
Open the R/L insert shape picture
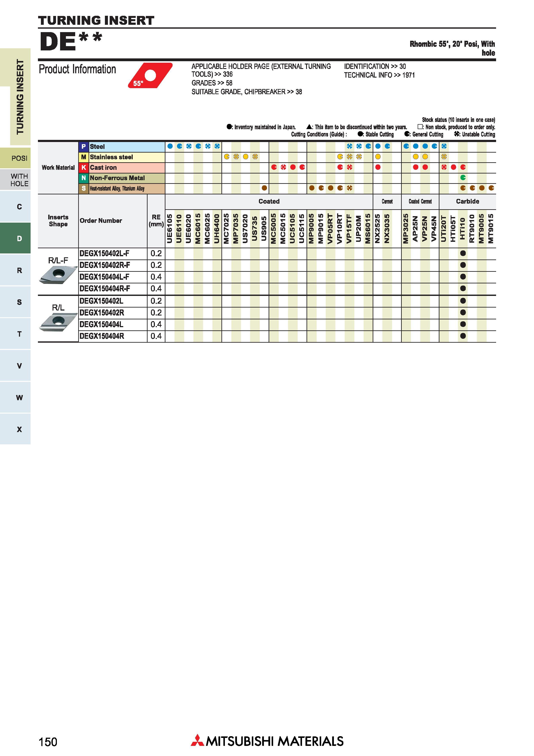(x=58, y=322)
